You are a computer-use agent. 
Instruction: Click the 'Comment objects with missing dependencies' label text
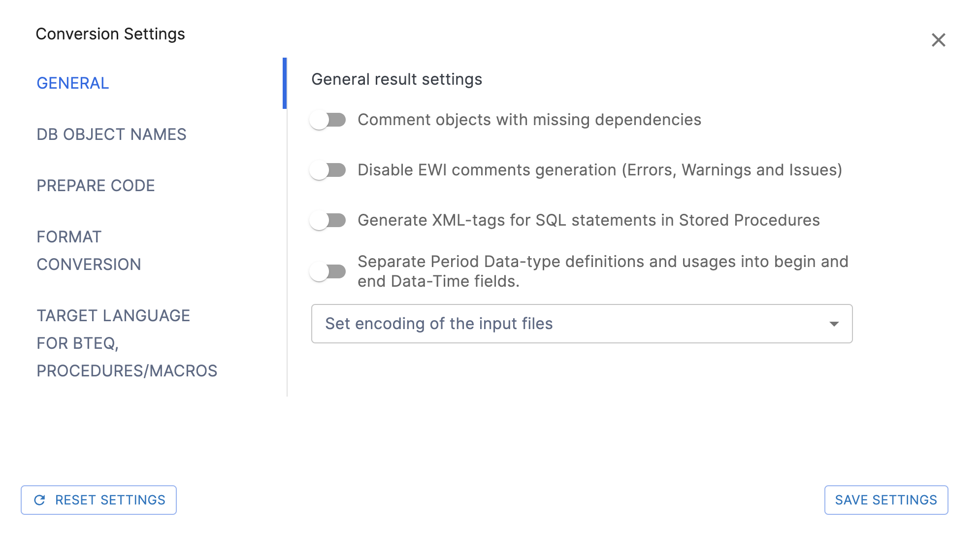pyautogui.click(x=529, y=120)
